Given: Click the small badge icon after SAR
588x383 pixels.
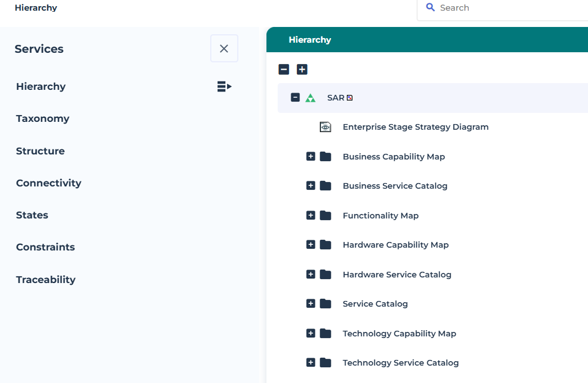Looking at the screenshot, I should click(x=350, y=98).
